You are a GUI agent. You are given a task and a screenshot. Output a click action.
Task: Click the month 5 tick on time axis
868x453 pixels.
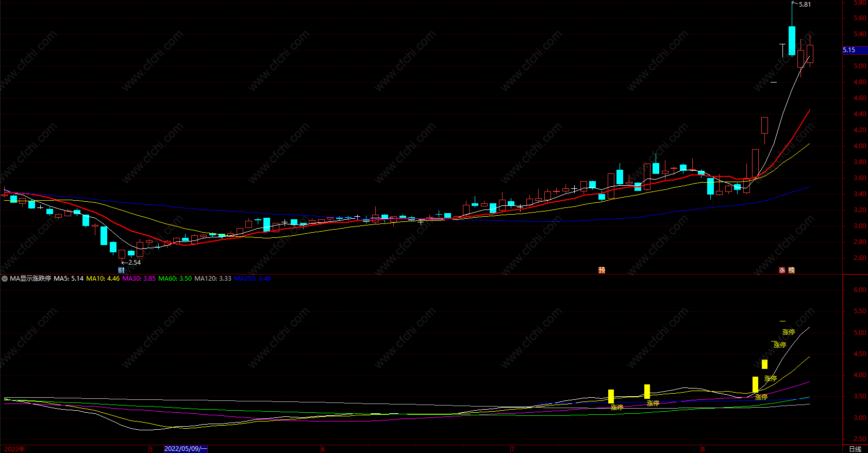[x=151, y=449]
